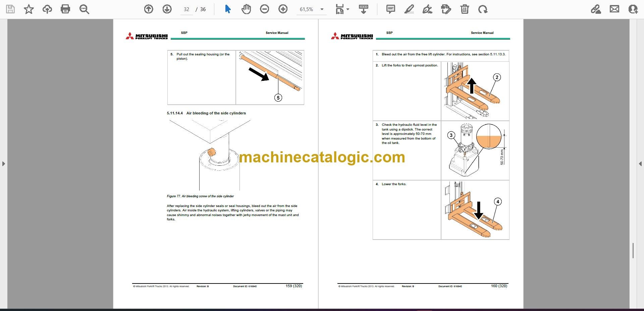Select page number '160 (320)' footer
Image resolution: width=644 pixels, height=311 pixels.
(499, 286)
